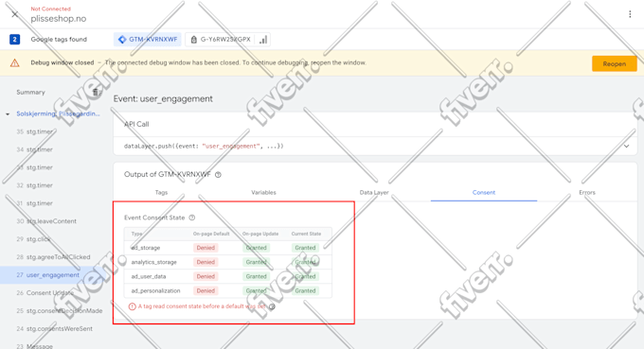Click the plisseshop.no domain title
This screenshot has width=644, height=349.
click(x=59, y=19)
